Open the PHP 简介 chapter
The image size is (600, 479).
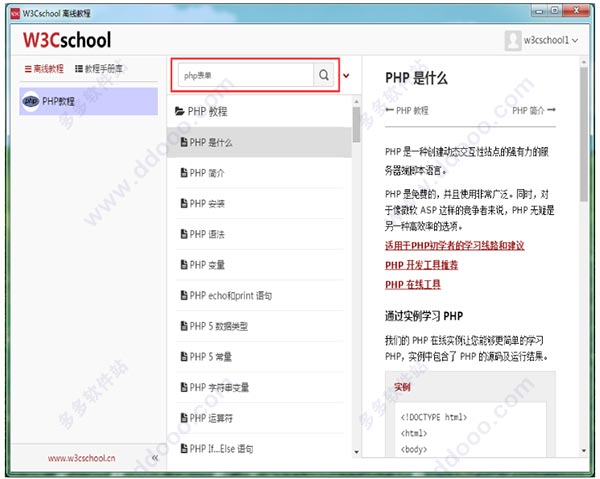259,173
